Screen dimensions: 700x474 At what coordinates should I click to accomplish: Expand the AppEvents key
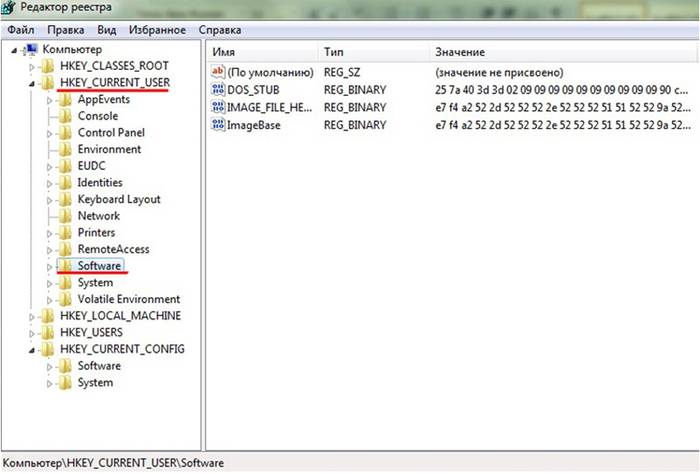(50, 100)
